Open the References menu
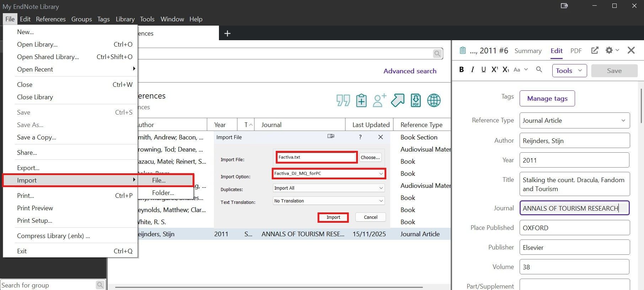This screenshot has height=290, width=644. [x=50, y=19]
